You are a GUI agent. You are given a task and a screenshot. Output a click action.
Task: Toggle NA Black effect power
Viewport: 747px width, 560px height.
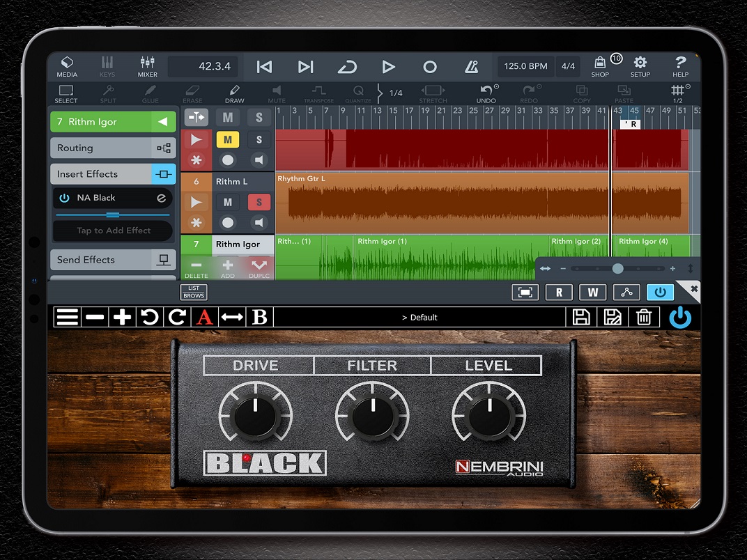(65, 198)
